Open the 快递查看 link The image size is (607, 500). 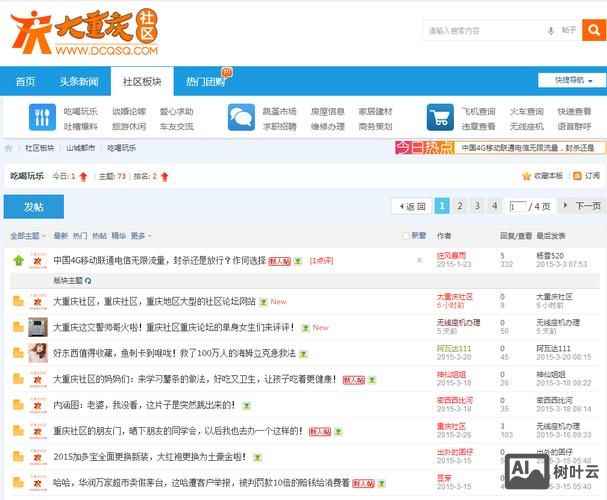point(574,111)
